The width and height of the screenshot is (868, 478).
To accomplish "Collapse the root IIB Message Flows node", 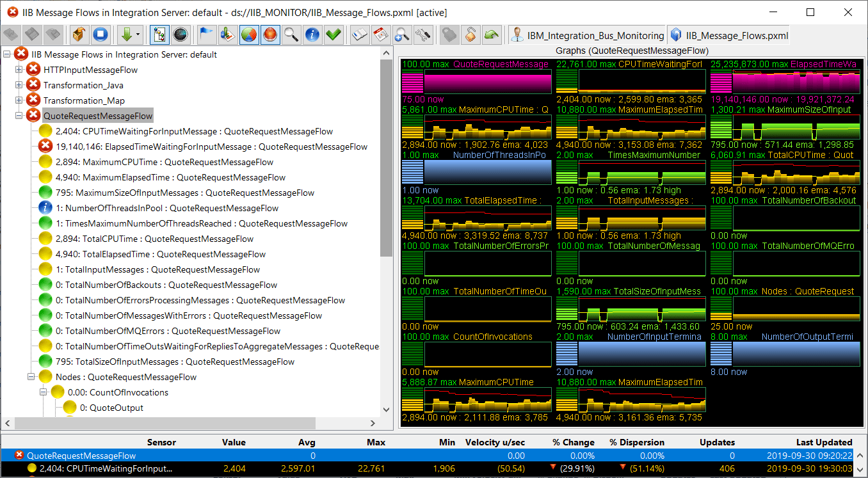I will click(6, 54).
